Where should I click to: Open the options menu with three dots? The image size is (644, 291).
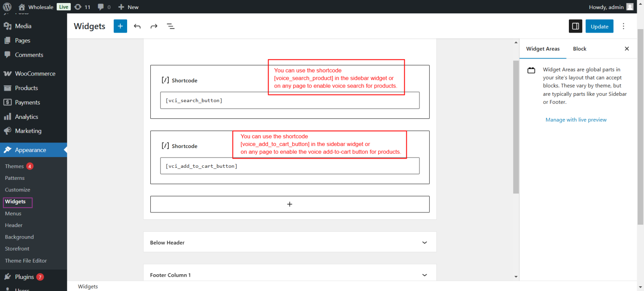(x=623, y=26)
